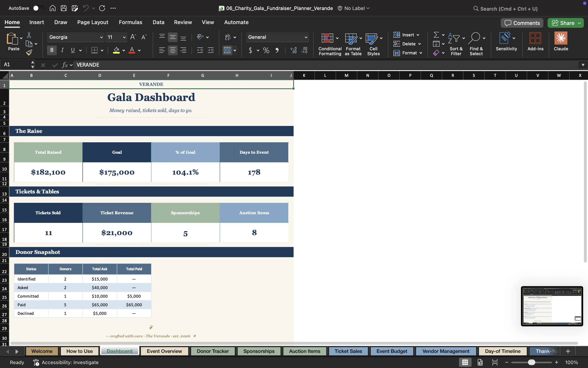Click the screenshot preview thumbnail
The height and width of the screenshot is (368, 588).
(x=552, y=306)
